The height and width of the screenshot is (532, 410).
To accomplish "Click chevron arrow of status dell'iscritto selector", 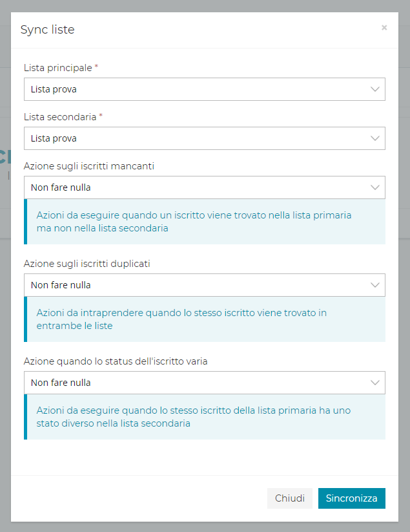I will [375, 383].
